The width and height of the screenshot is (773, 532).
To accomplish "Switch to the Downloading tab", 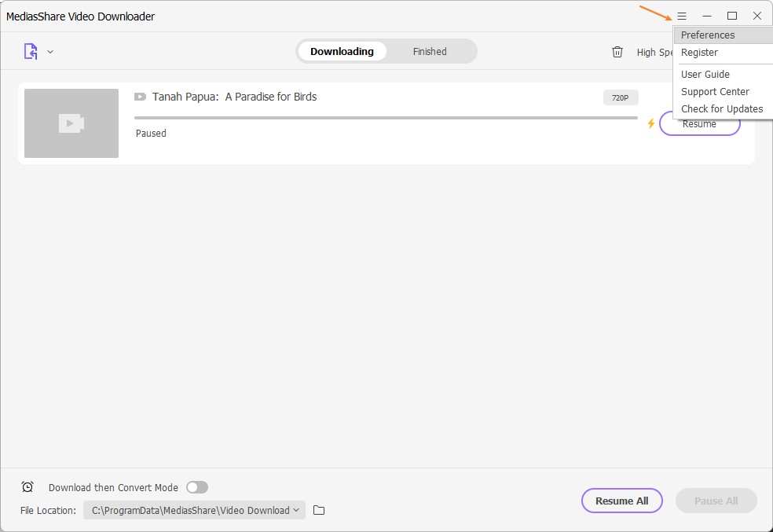I will [x=342, y=52].
